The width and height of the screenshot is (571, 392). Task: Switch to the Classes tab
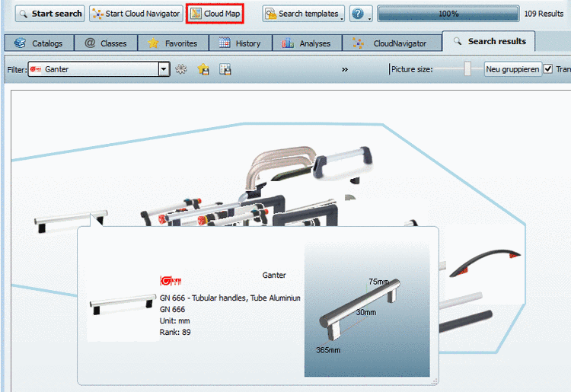[x=106, y=43]
